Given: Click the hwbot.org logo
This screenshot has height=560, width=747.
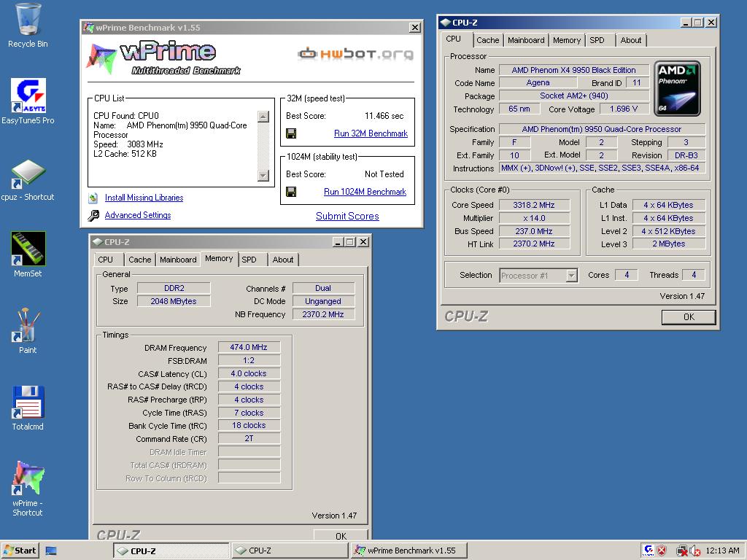Looking at the screenshot, I should [x=355, y=54].
